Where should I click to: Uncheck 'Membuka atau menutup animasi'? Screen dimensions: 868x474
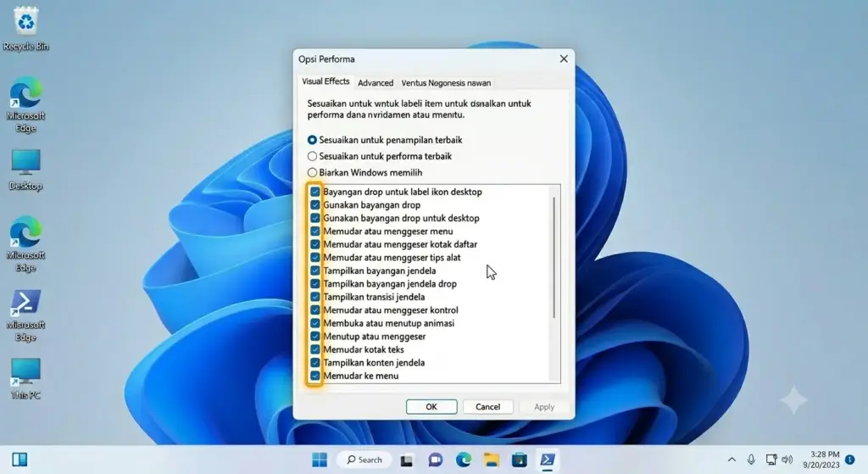tap(315, 323)
